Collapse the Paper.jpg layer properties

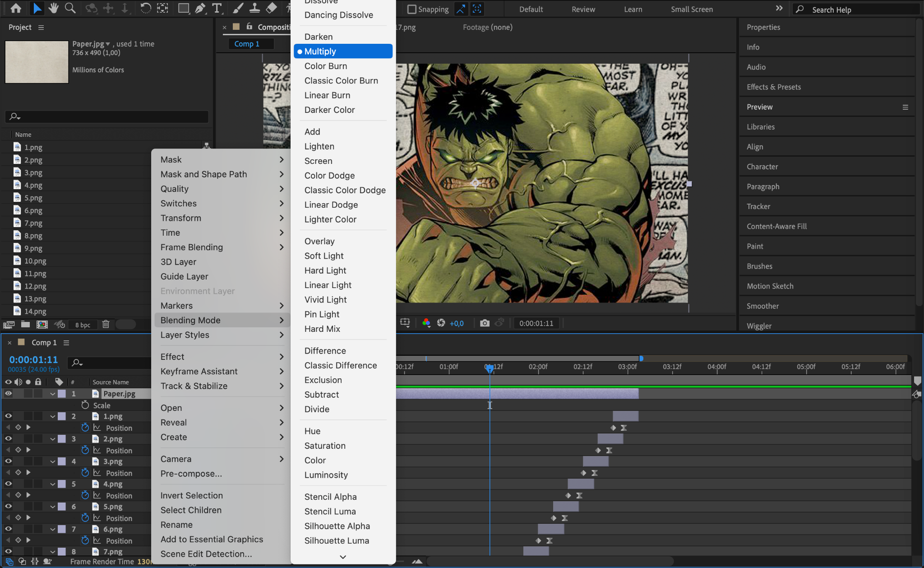tap(53, 394)
